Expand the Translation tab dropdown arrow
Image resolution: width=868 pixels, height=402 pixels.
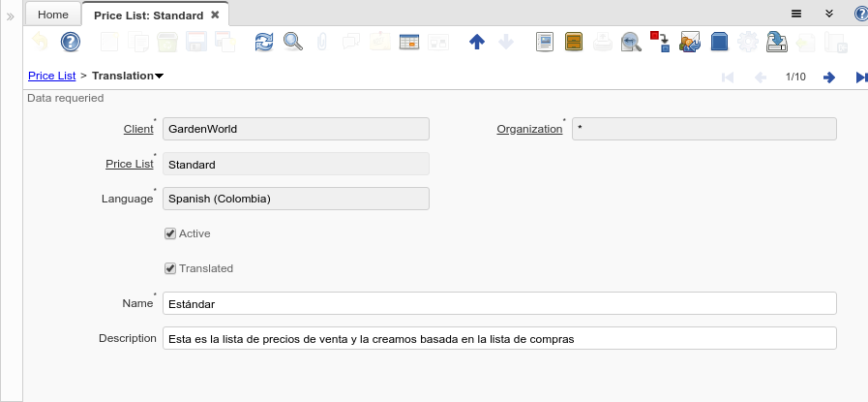point(159,76)
